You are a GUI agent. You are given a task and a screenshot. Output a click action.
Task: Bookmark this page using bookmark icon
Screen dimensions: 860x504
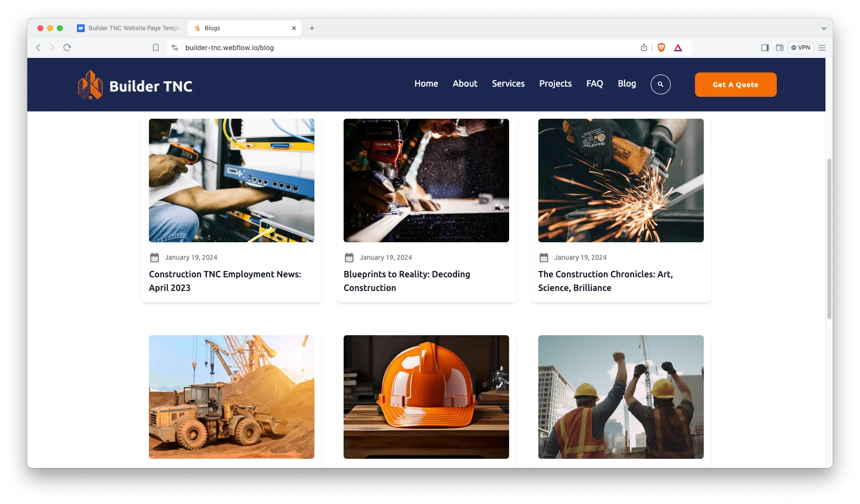pyautogui.click(x=156, y=48)
